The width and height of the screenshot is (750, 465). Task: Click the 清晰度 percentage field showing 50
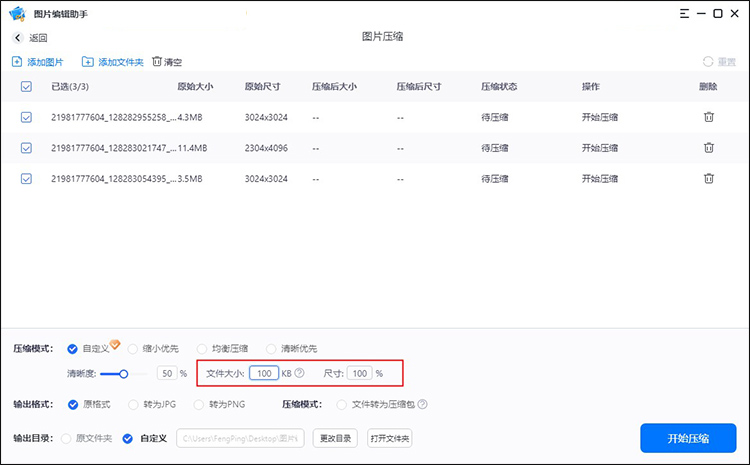[x=167, y=373]
